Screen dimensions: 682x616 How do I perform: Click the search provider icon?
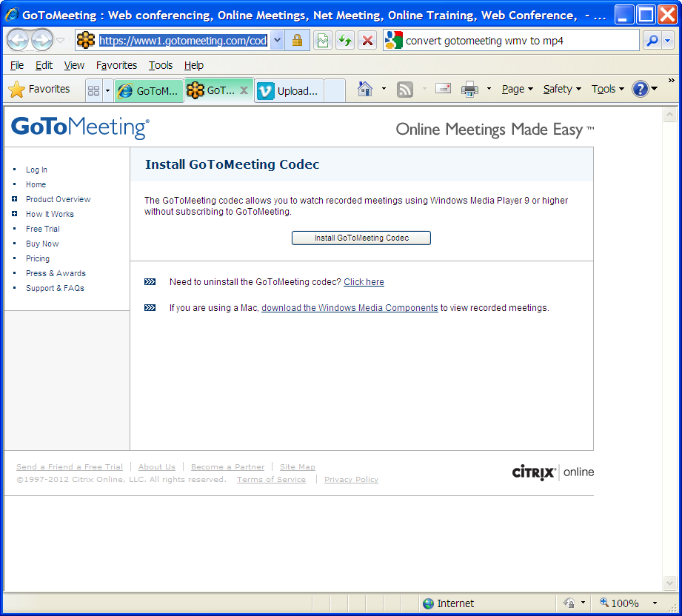[394, 41]
